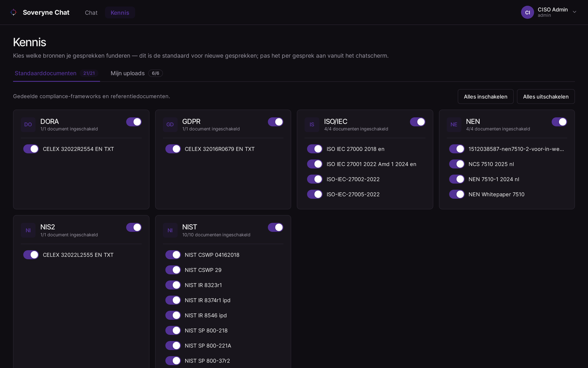The image size is (588, 368).
Task: Click the GD badge icon on GDPR card
Action: tap(170, 125)
